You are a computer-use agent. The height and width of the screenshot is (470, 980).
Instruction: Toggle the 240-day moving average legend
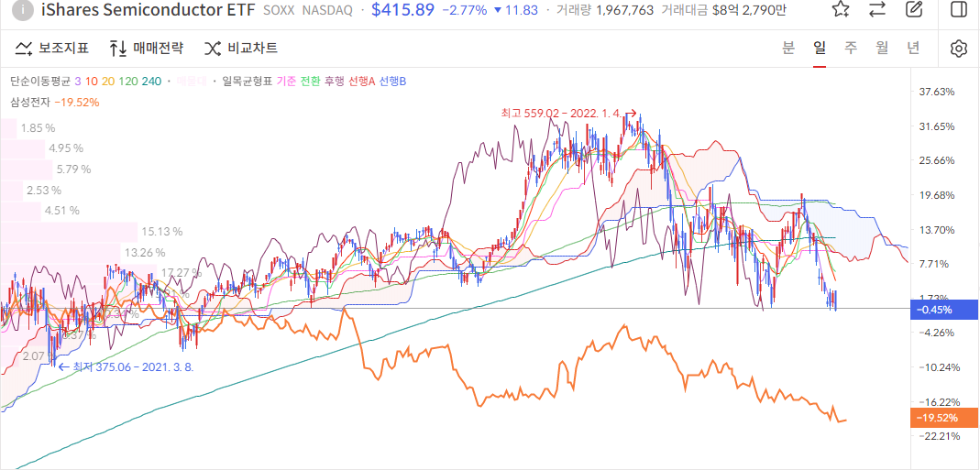151,82
